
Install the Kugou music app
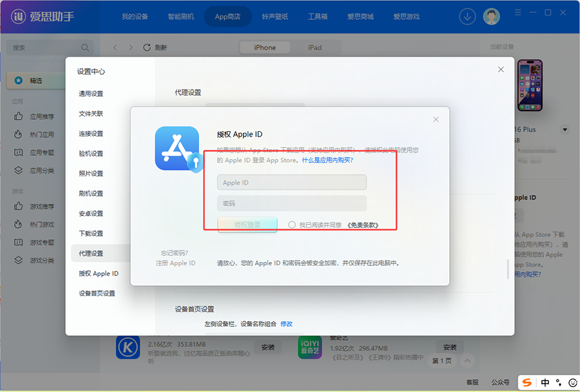[268, 348]
